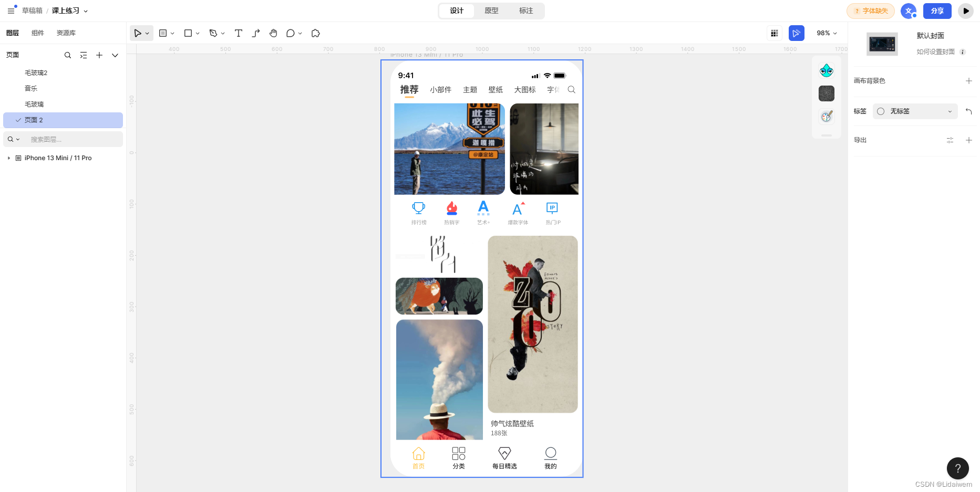Click the search icon in phone mockup
The height and width of the screenshot is (492, 980).
(x=572, y=90)
